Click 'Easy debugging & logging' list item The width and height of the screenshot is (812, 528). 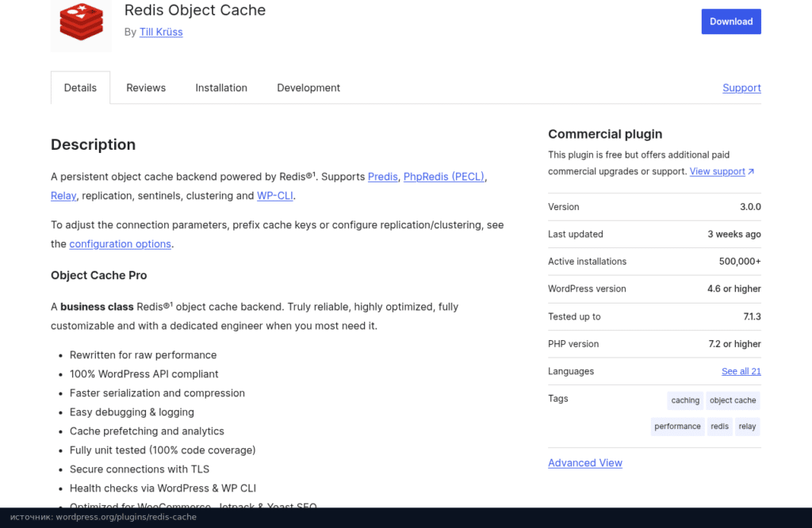click(132, 412)
